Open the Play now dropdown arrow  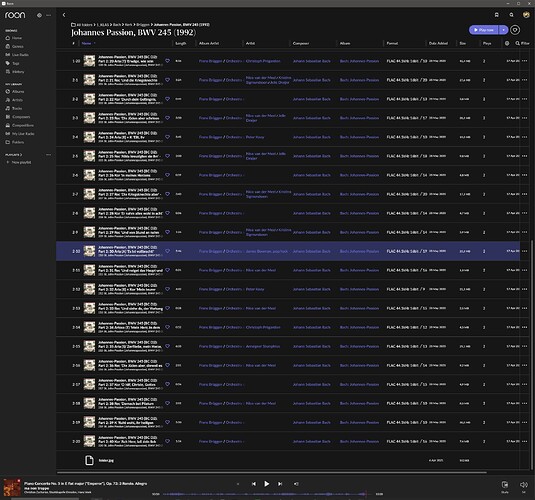tap(503, 30)
